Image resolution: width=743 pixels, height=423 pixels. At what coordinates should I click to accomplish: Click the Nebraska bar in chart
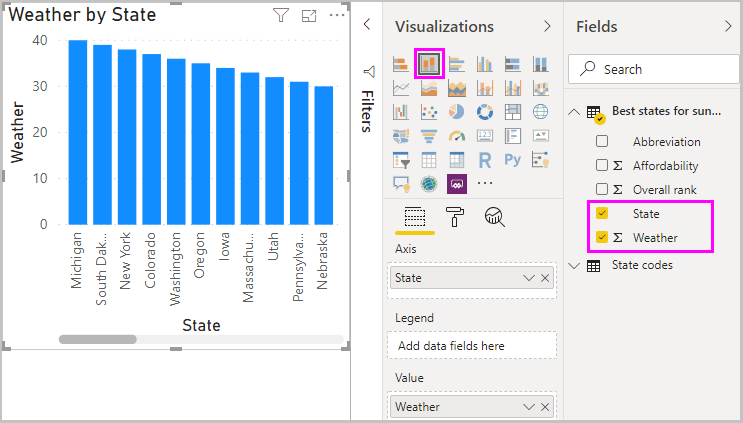pos(324,155)
